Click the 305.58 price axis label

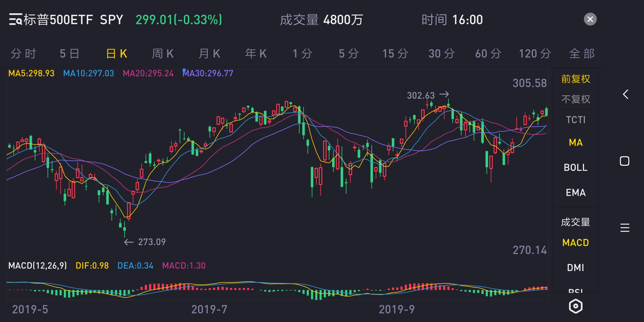(x=530, y=83)
